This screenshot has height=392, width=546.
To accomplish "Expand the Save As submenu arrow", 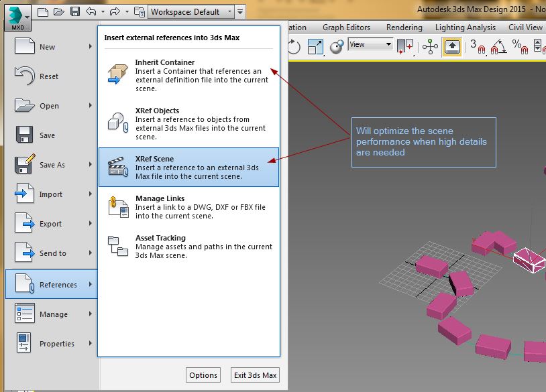I will coord(90,164).
